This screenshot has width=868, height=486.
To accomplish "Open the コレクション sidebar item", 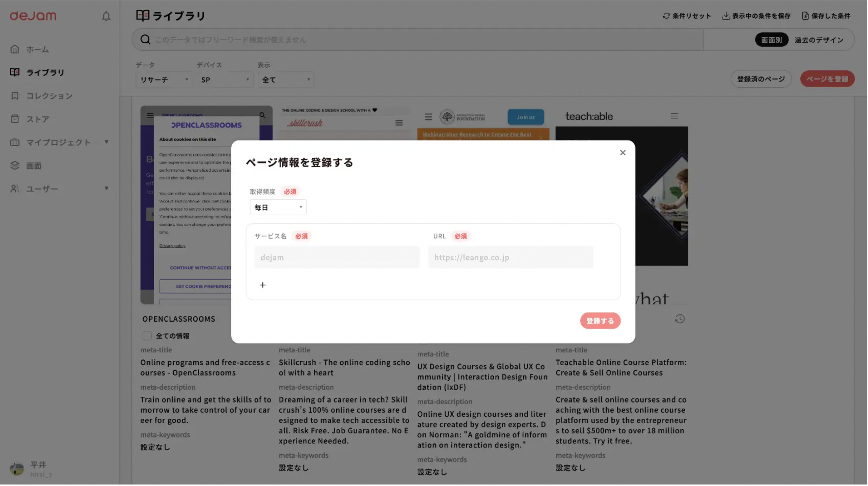I will [x=49, y=96].
